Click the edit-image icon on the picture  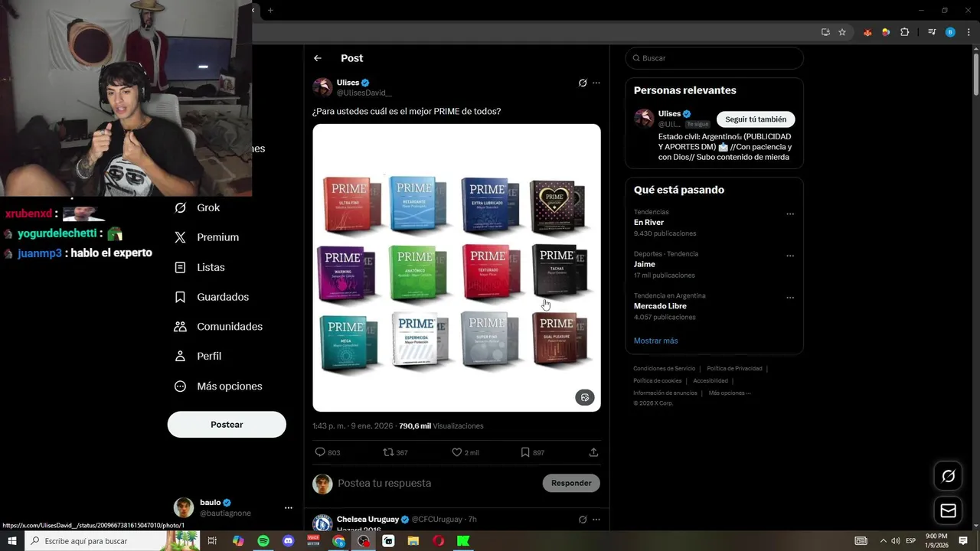pos(585,397)
